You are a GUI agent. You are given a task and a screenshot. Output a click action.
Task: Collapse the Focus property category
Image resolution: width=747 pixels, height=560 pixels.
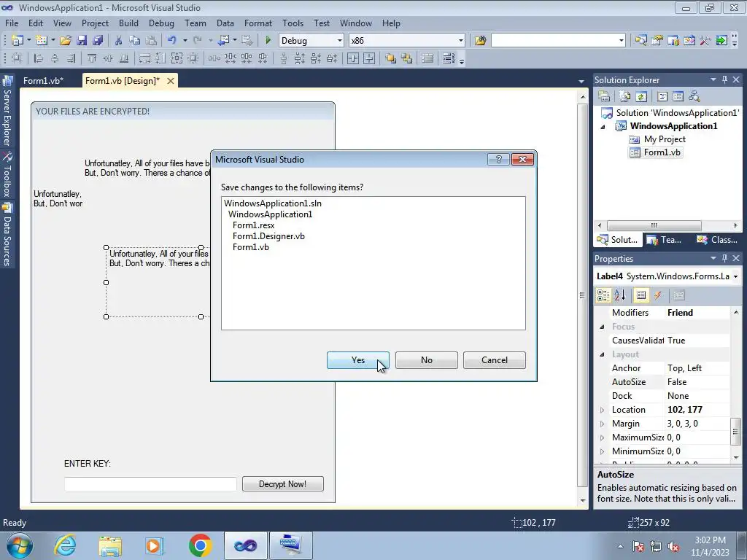[x=602, y=327]
